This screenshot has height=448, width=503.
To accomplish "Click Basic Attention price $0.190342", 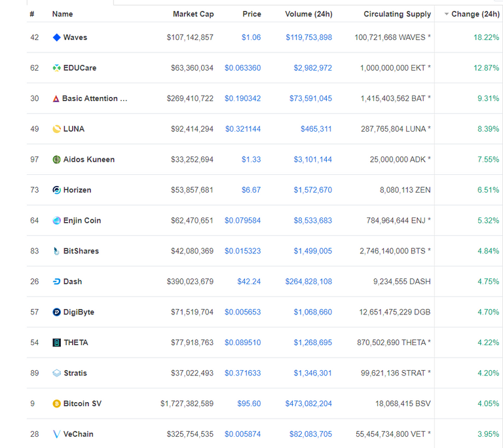I will pyautogui.click(x=242, y=98).
